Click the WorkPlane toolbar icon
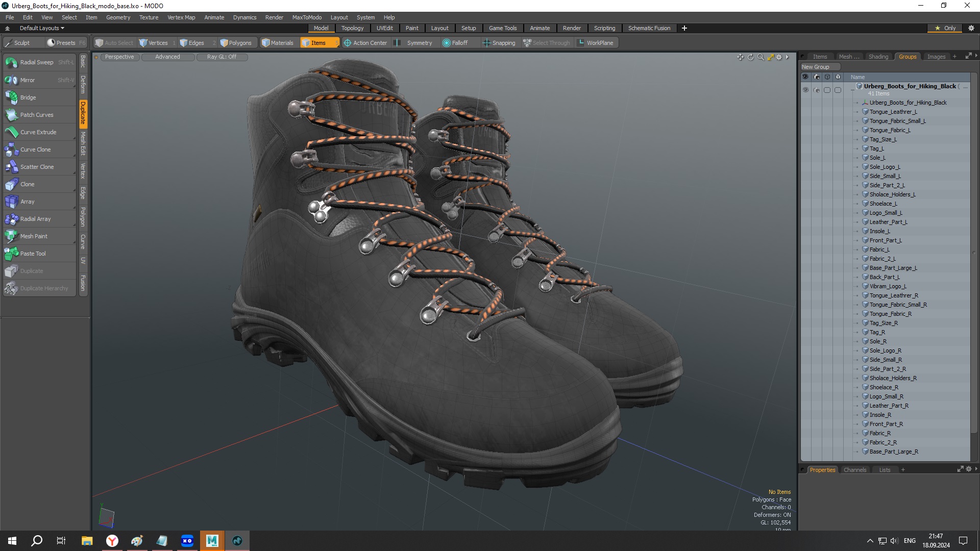Screen dimensions: 980x551 [580, 43]
